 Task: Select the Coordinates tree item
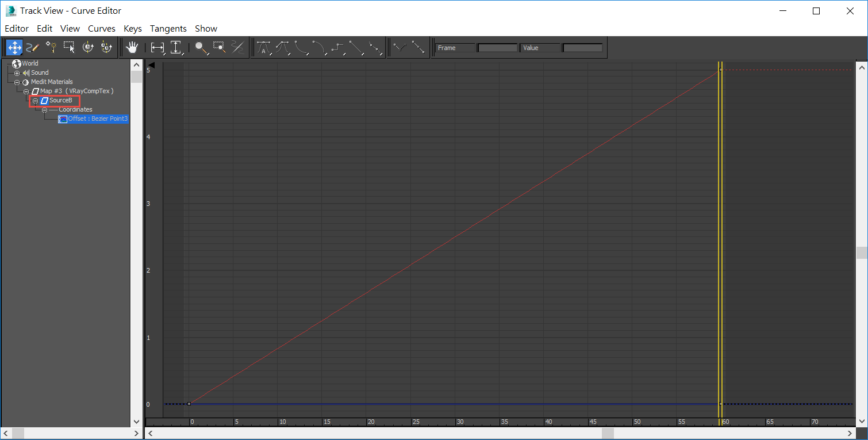[75, 110]
